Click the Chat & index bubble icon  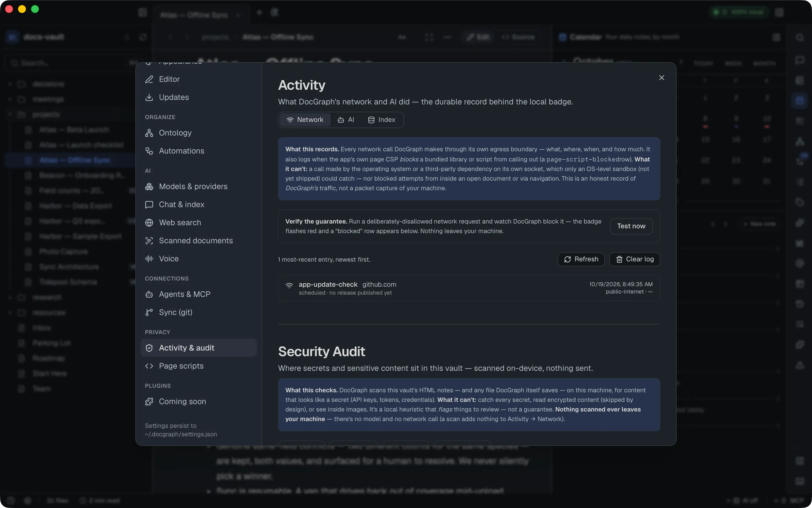coord(149,205)
